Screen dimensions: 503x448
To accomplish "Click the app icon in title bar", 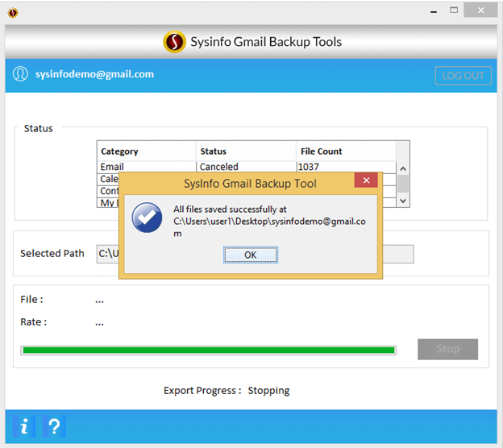I will (13, 13).
